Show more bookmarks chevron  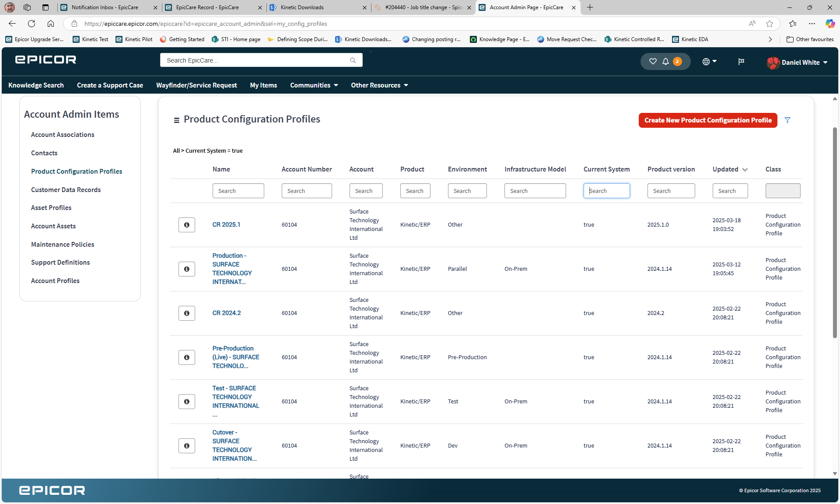point(770,39)
